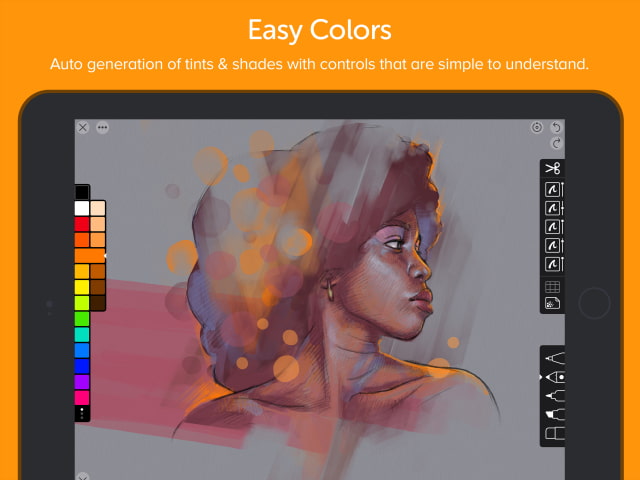Undo the last stroke
Viewport: 640px width, 480px height.
[556, 127]
